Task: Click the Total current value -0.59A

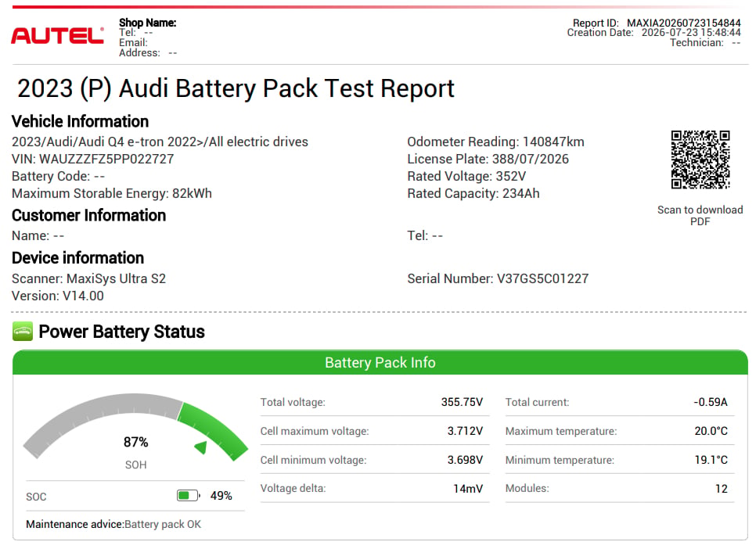Action: coord(711,402)
